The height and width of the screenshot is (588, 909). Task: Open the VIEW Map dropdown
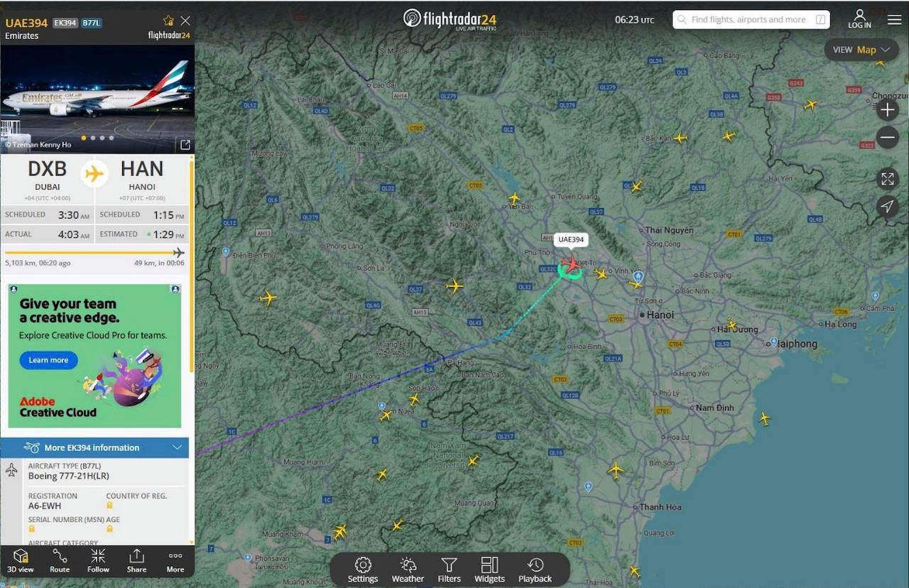coord(861,50)
